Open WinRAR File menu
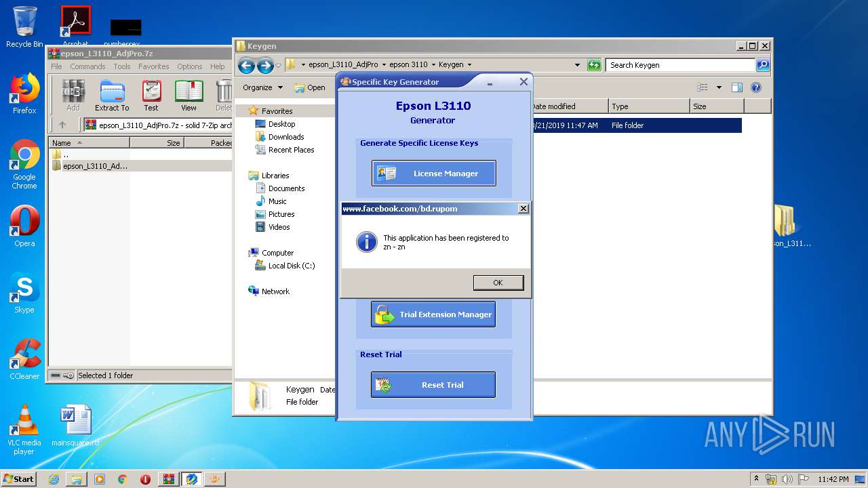The height and width of the screenshot is (488, 868). (x=56, y=66)
